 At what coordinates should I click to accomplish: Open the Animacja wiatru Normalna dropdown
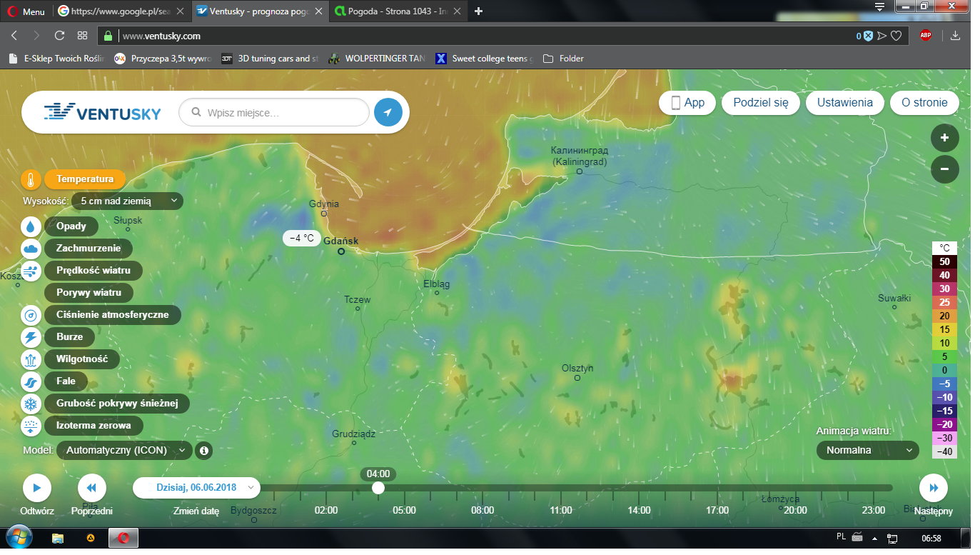click(x=867, y=451)
